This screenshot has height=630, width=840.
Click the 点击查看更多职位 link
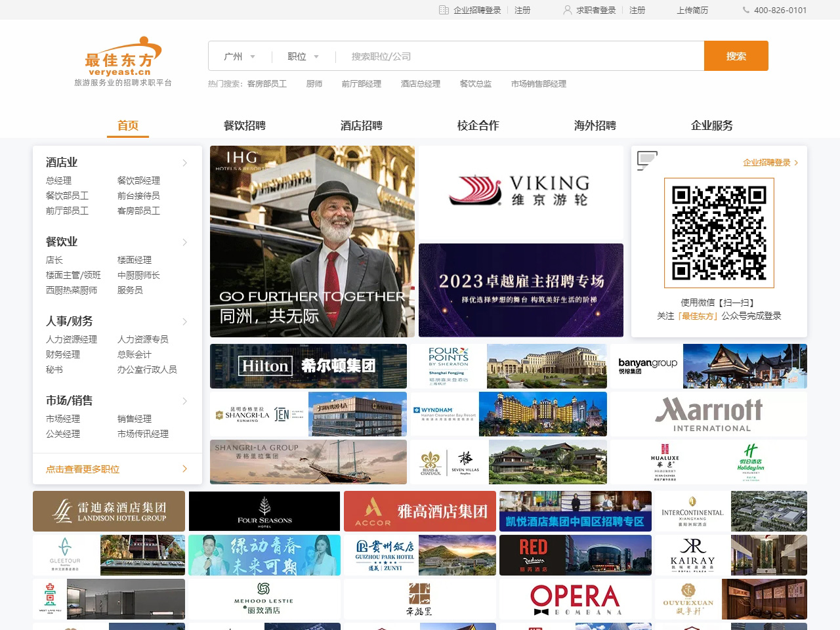(x=83, y=469)
